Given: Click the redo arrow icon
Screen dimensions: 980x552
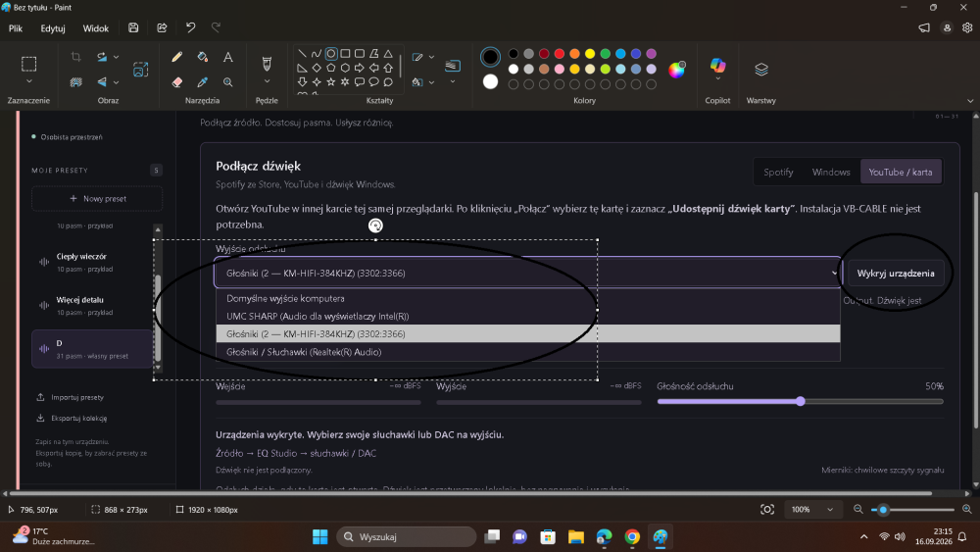Looking at the screenshot, I should click(x=217, y=27).
